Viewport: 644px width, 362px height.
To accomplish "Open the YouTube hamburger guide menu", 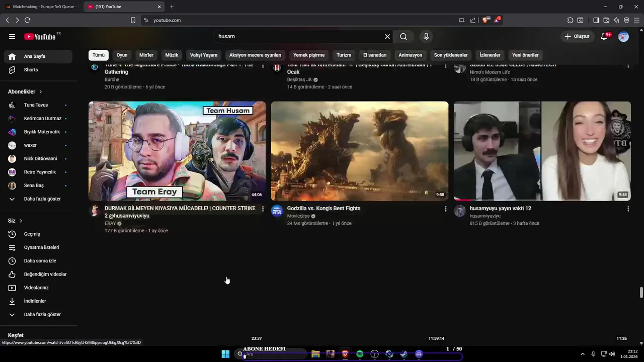I will coord(12,37).
